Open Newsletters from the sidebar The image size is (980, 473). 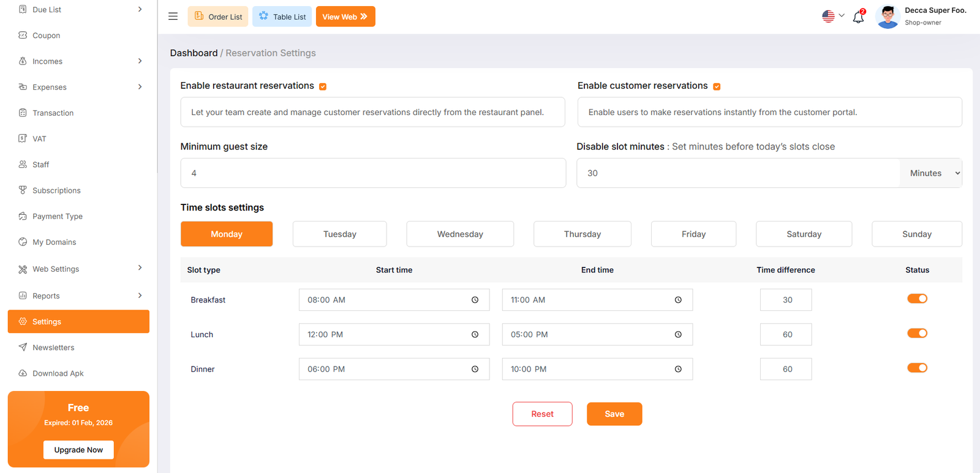click(x=53, y=348)
